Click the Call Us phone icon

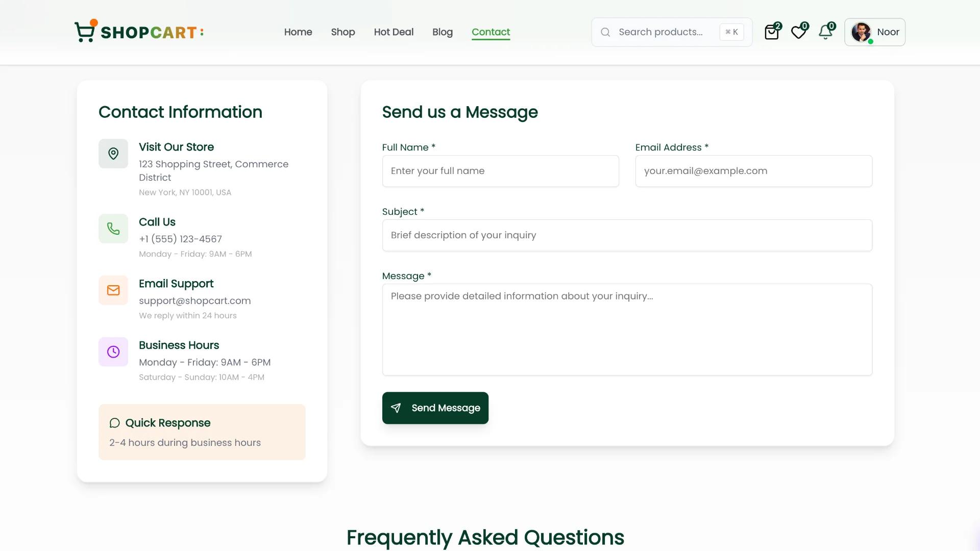pyautogui.click(x=113, y=229)
